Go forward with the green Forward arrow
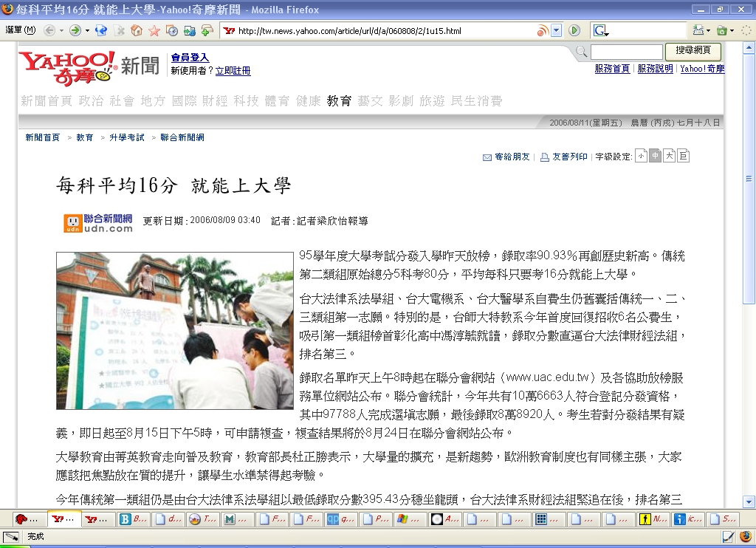The image size is (756, 548). coord(75,30)
